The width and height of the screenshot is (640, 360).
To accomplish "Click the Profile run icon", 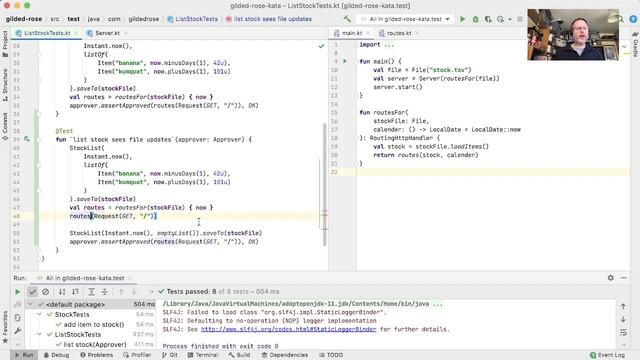I will [500, 19].
